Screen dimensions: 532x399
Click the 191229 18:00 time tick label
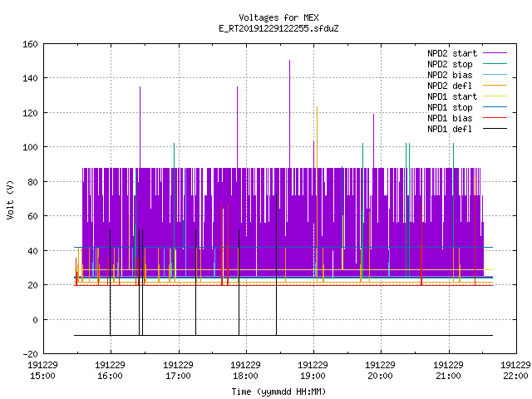coord(245,371)
